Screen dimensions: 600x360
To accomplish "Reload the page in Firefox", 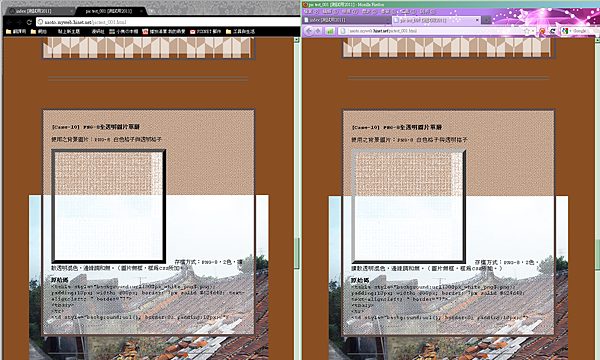I will tap(553, 31).
